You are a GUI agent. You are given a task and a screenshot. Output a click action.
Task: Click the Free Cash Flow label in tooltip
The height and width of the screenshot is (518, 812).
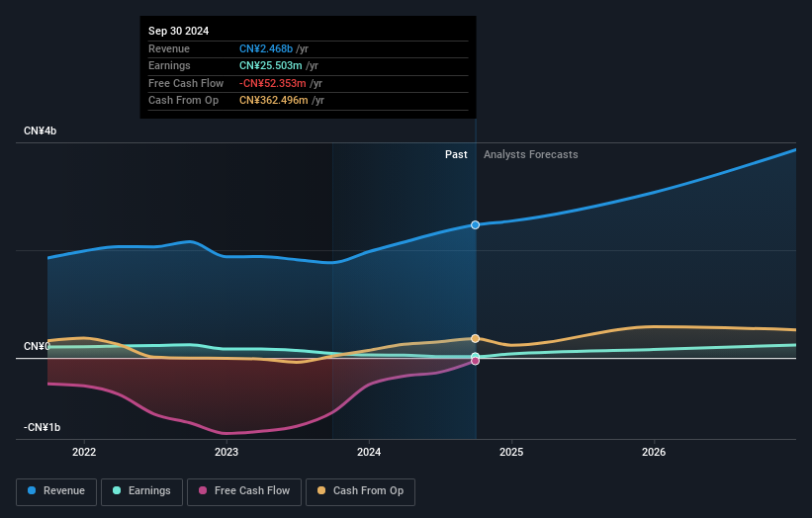[x=186, y=83]
